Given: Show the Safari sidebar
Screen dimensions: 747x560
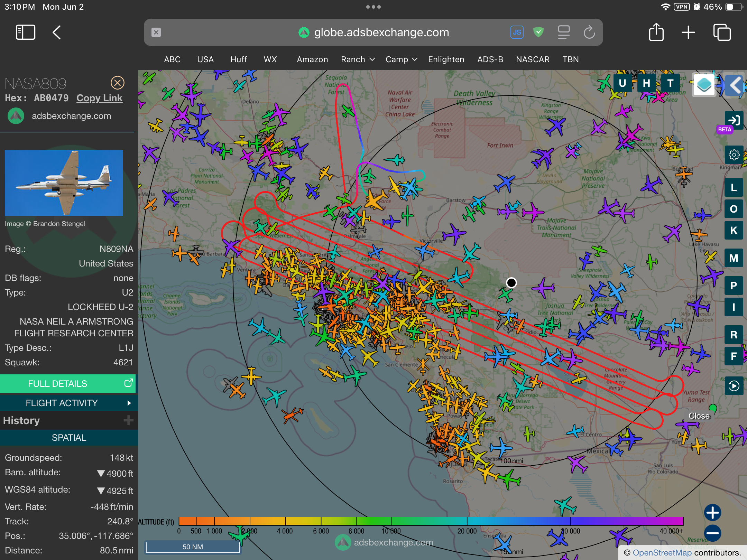Looking at the screenshot, I should coord(26,32).
